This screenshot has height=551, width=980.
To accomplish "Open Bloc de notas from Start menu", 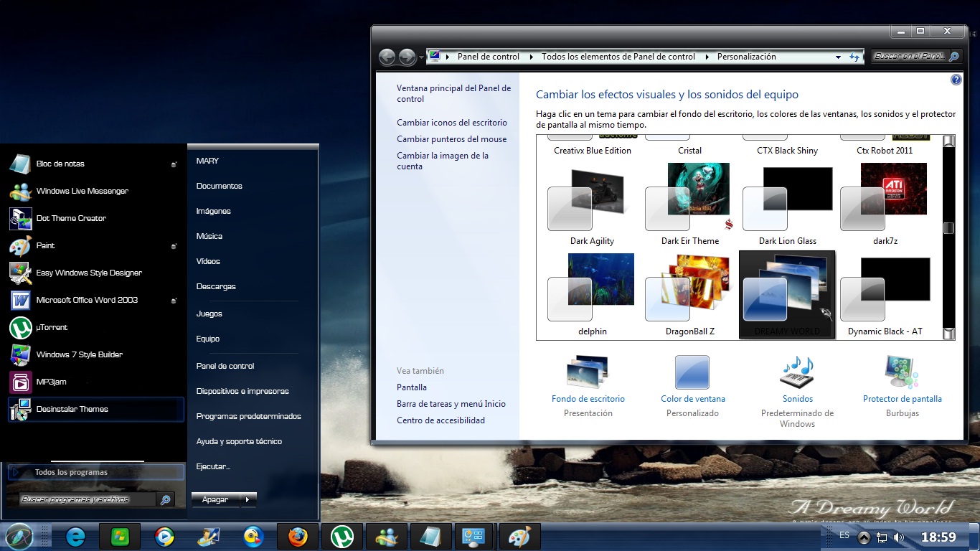I will coord(95,164).
